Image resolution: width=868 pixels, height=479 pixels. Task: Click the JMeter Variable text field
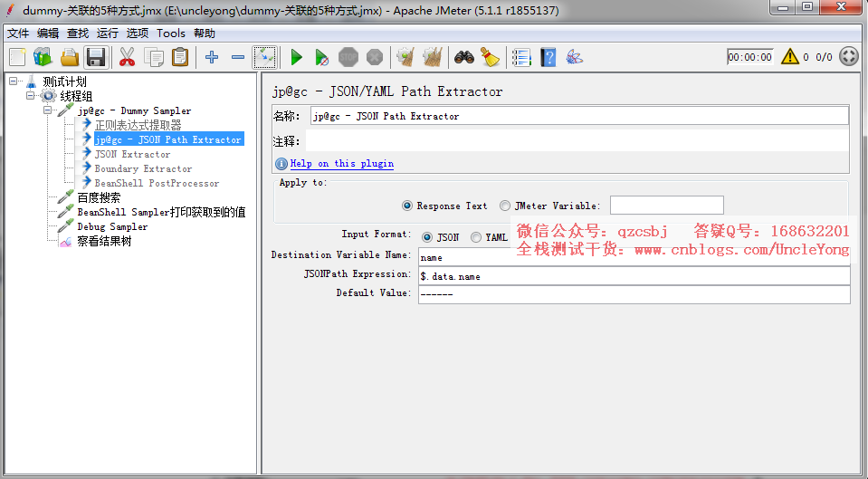[x=666, y=205]
